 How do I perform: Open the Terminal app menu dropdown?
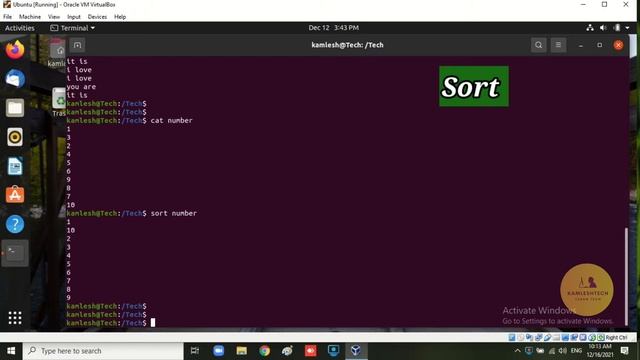(x=73, y=28)
